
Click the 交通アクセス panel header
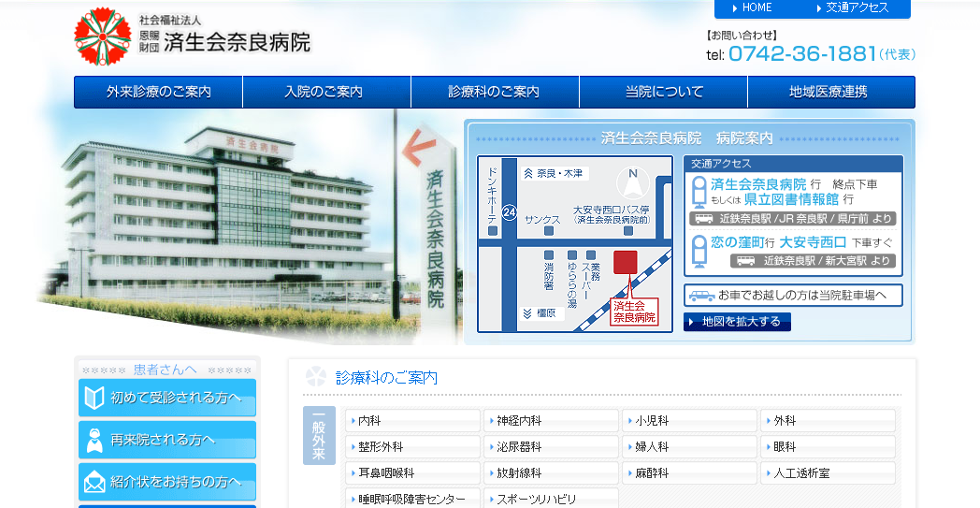tap(793, 164)
